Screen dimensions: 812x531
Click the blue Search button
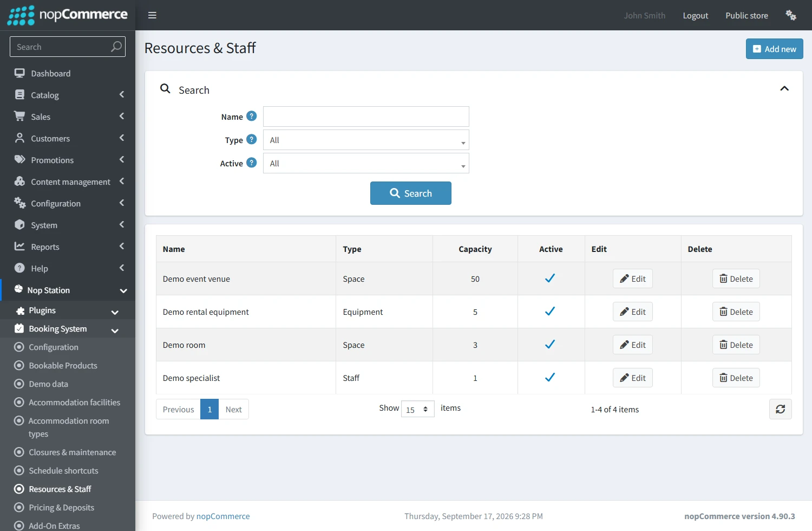[x=410, y=193]
